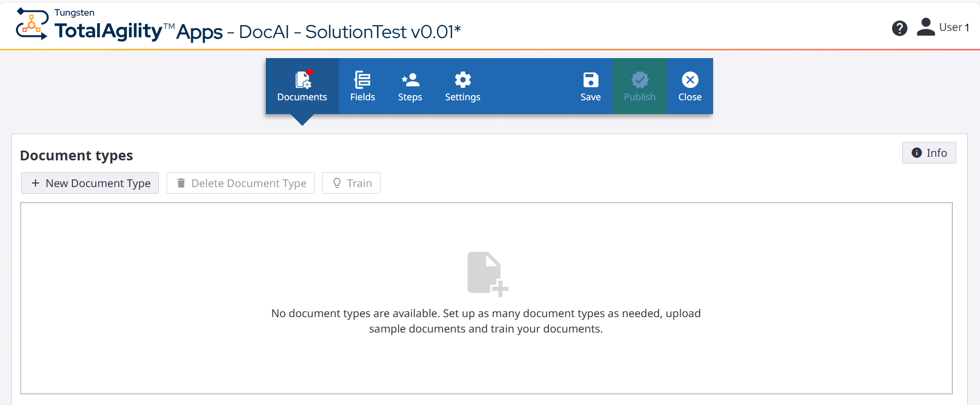Image resolution: width=980 pixels, height=405 pixels.
Task: Open the User 1 account menu
Action: point(943,27)
